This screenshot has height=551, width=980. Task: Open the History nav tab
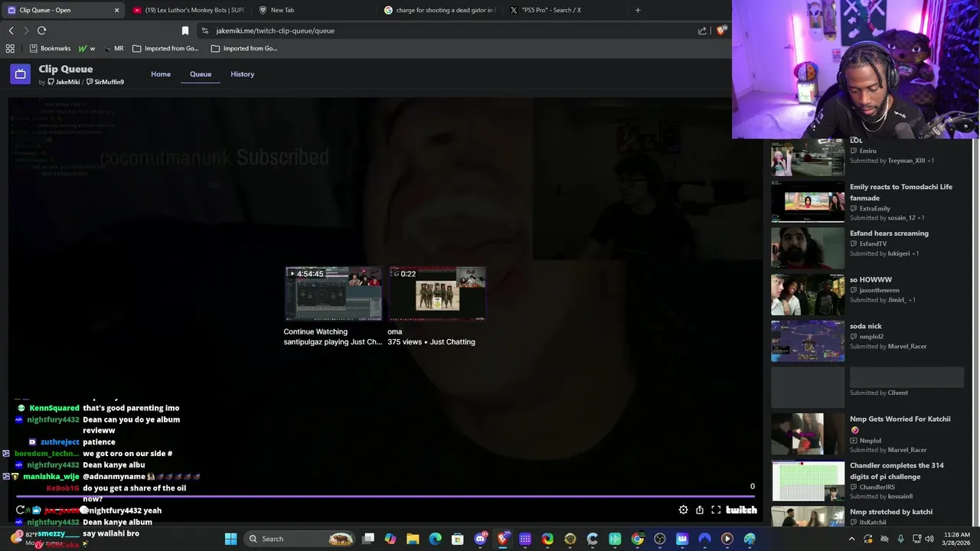[x=242, y=74]
